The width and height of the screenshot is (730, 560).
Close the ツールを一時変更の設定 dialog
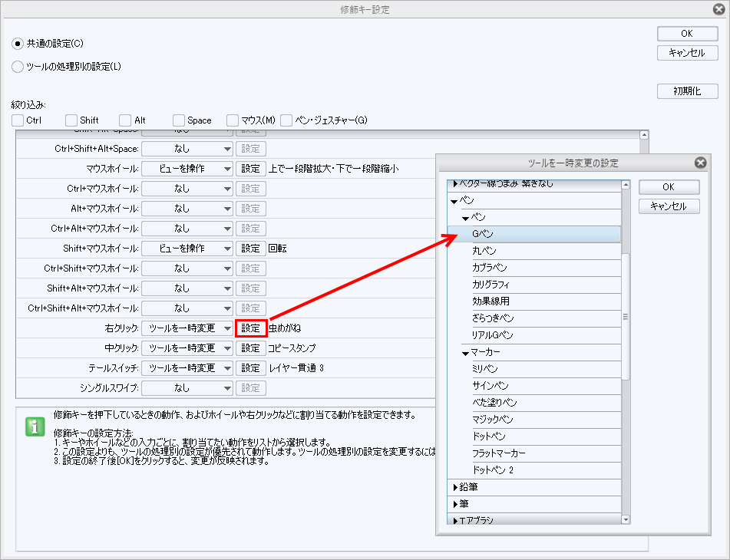click(x=699, y=163)
